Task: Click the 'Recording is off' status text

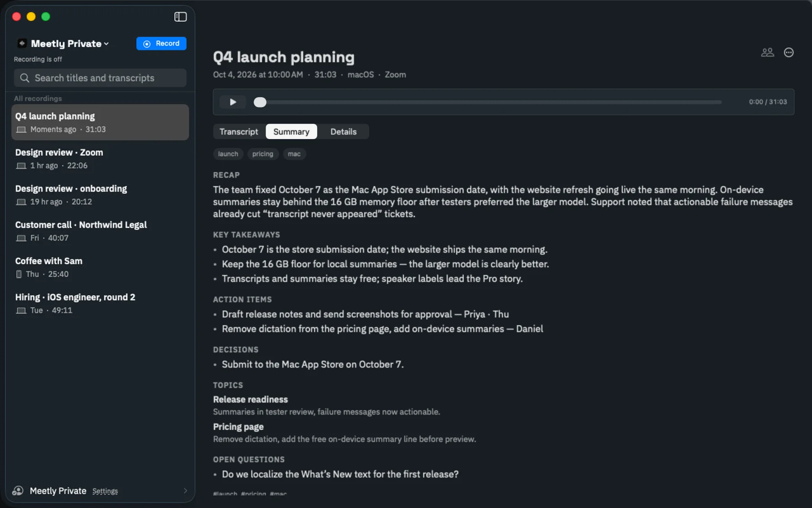Action: [x=38, y=59]
